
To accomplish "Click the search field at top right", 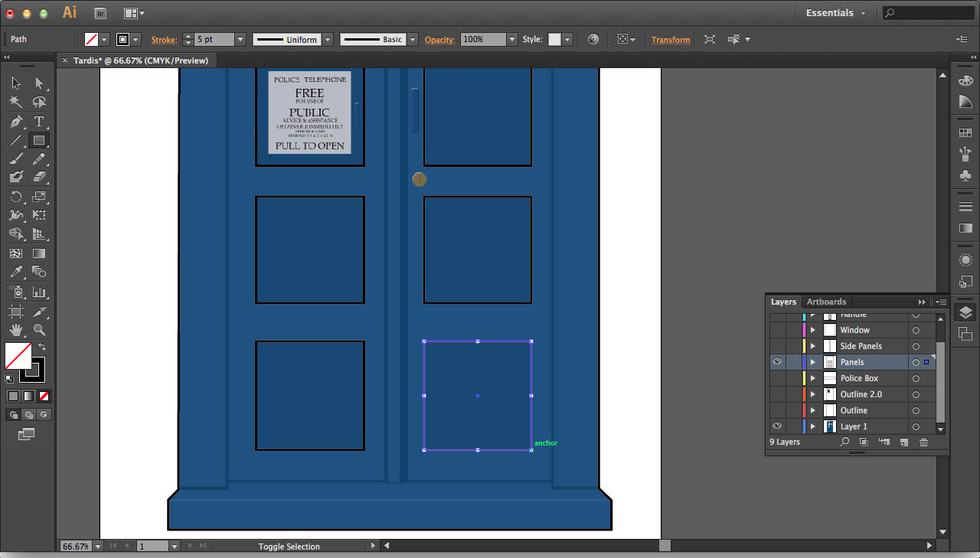I will tap(928, 13).
